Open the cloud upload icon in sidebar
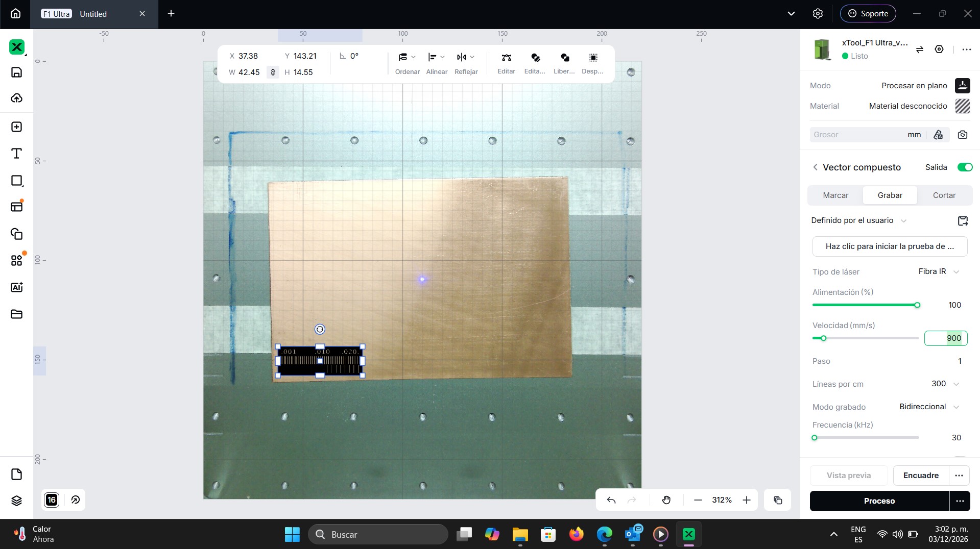Image resolution: width=980 pixels, height=549 pixels. 16,98
